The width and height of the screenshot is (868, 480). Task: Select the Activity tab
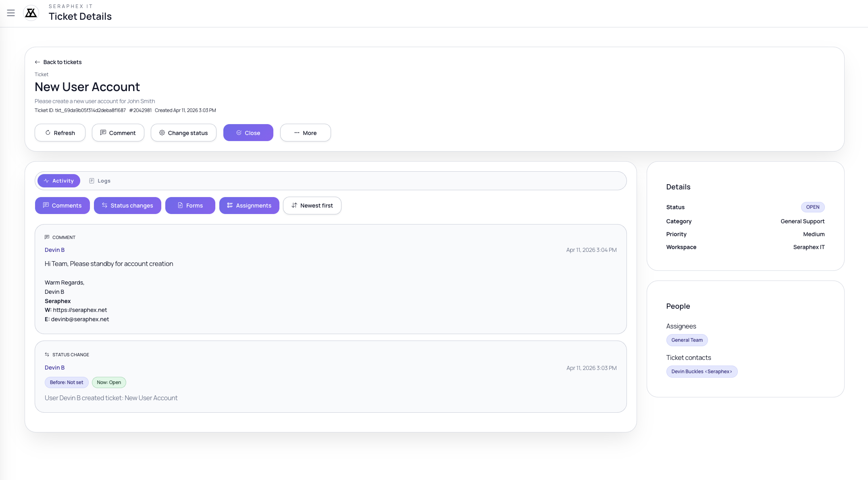tap(59, 181)
